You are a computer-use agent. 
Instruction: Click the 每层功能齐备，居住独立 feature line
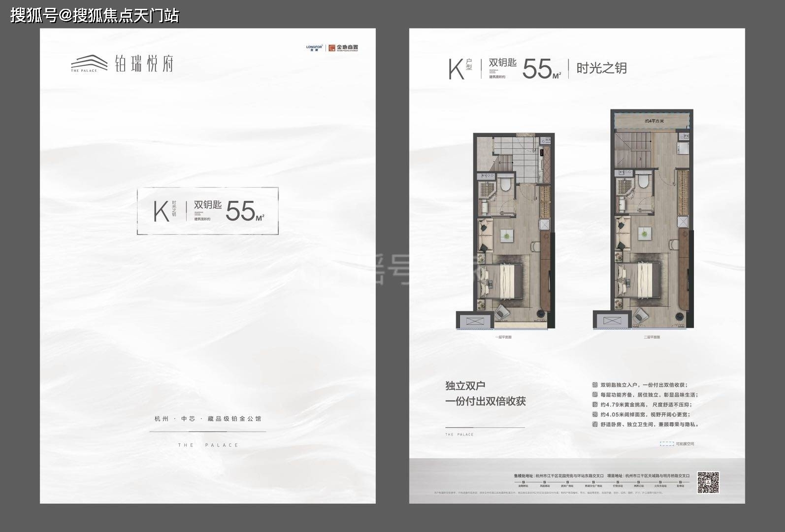point(649,395)
